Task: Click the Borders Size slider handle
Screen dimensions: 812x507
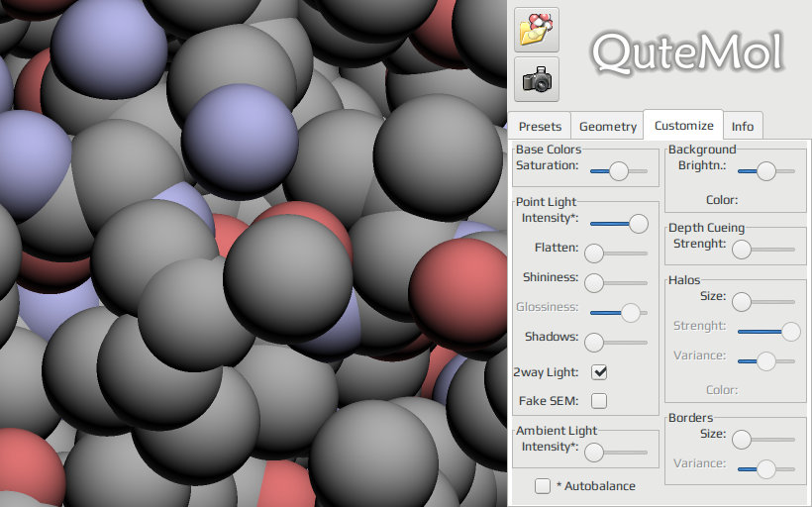Action: coord(742,439)
